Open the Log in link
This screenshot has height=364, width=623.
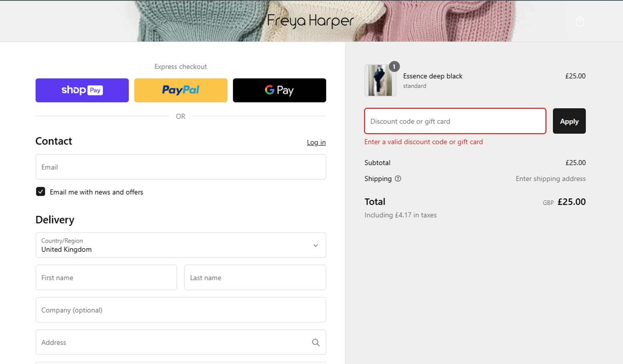(x=316, y=142)
